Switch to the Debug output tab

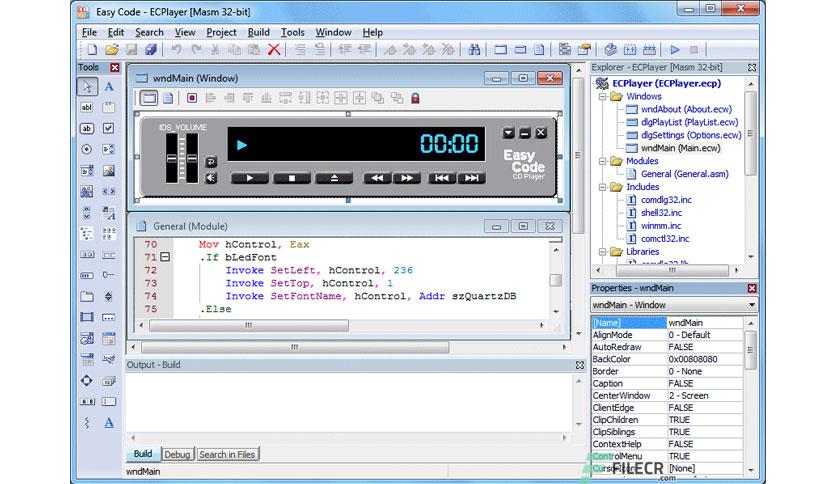[177, 454]
